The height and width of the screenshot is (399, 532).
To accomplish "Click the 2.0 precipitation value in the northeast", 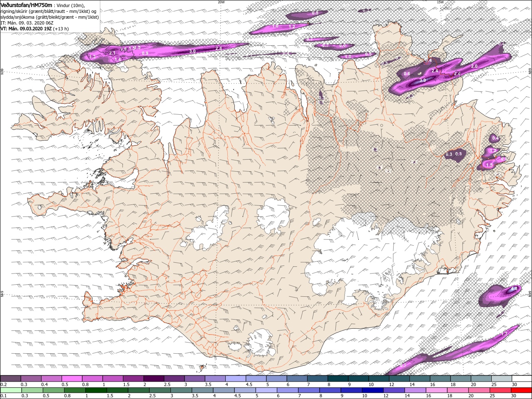I will (474, 66).
